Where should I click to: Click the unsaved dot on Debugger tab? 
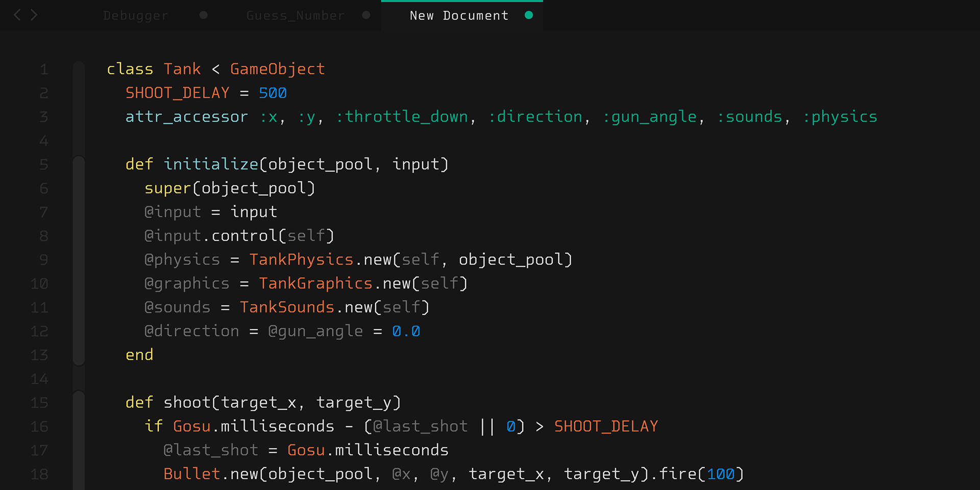click(204, 15)
